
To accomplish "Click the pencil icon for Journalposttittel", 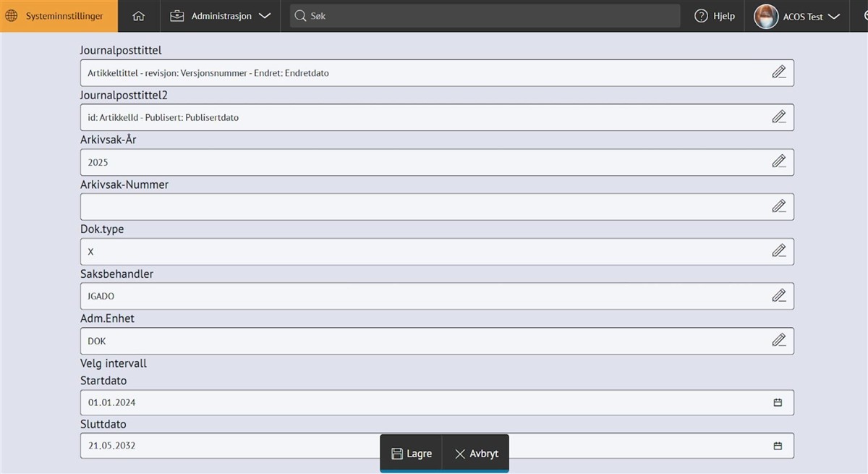I will coord(778,72).
